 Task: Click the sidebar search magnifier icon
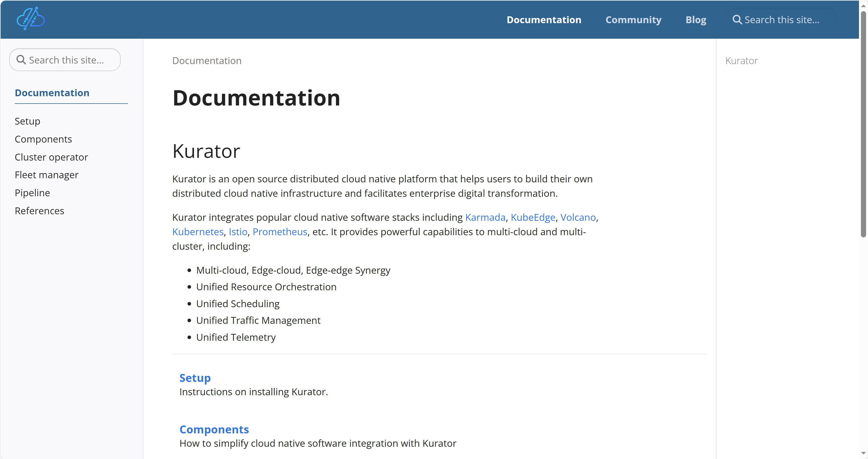point(21,60)
